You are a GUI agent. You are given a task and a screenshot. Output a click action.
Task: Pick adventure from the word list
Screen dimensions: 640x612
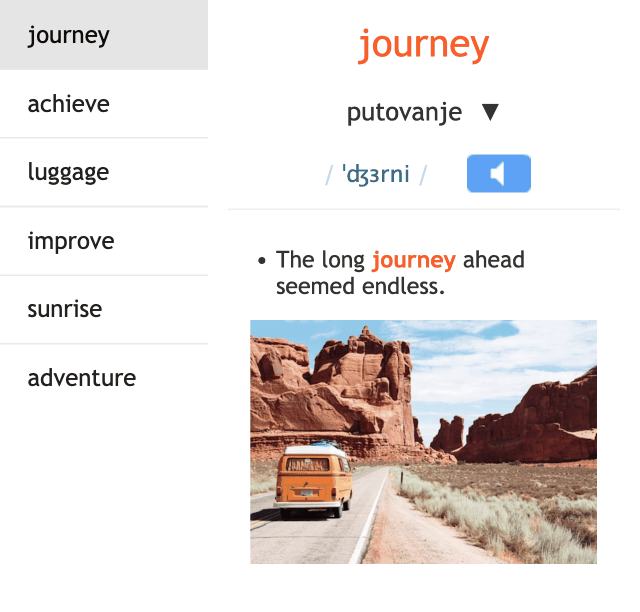coord(104,378)
